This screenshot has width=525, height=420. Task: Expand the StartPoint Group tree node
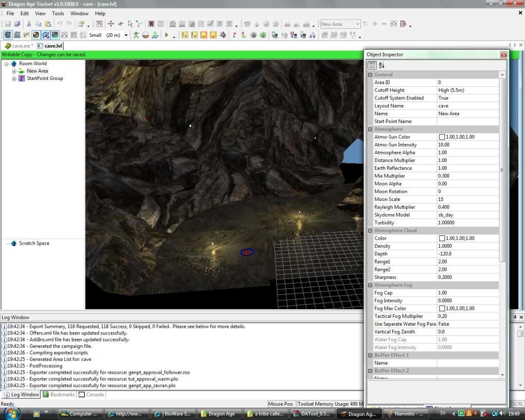(14, 78)
